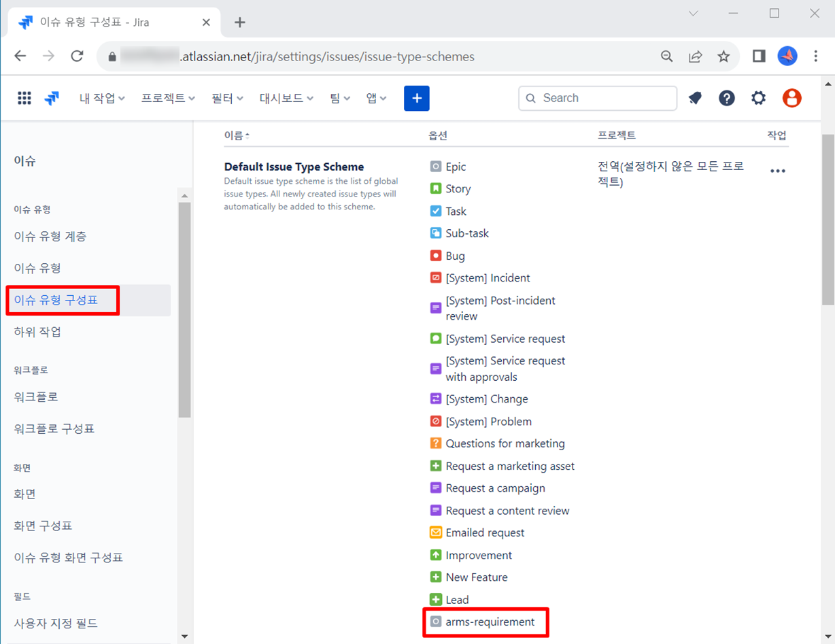Open the 필터 menu in the navigation bar
Viewport: 835px width, 644px height.
[227, 98]
